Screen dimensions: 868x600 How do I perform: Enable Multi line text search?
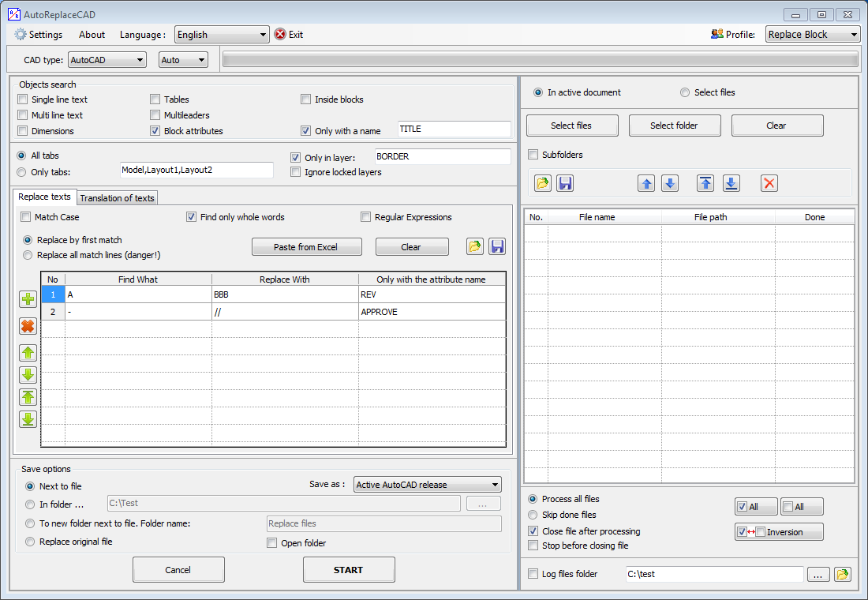pos(23,115)
